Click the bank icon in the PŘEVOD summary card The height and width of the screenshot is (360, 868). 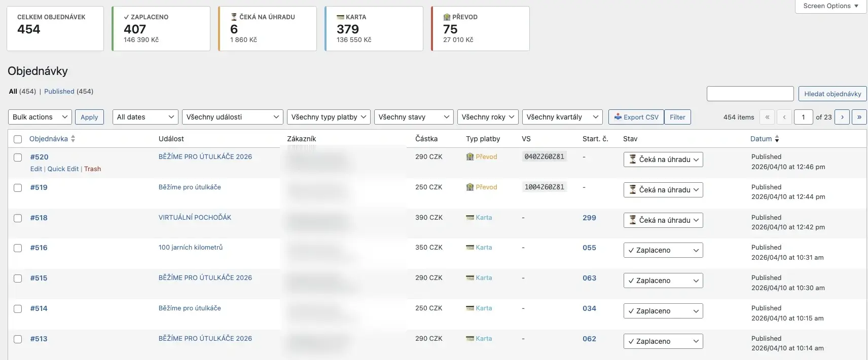(447, 17)
